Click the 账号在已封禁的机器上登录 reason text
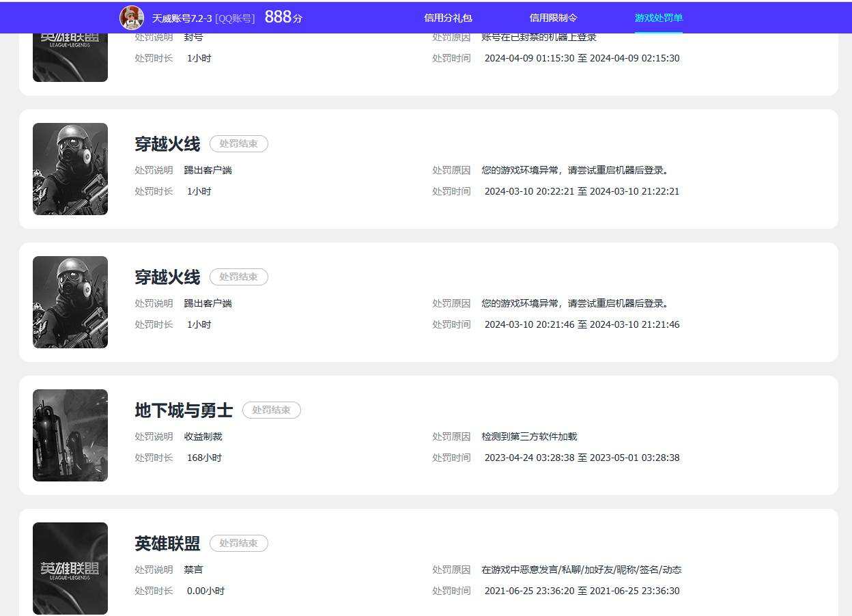Image resolution: width=852 pixels, height=616 pixels. click(x=539, y=38)
